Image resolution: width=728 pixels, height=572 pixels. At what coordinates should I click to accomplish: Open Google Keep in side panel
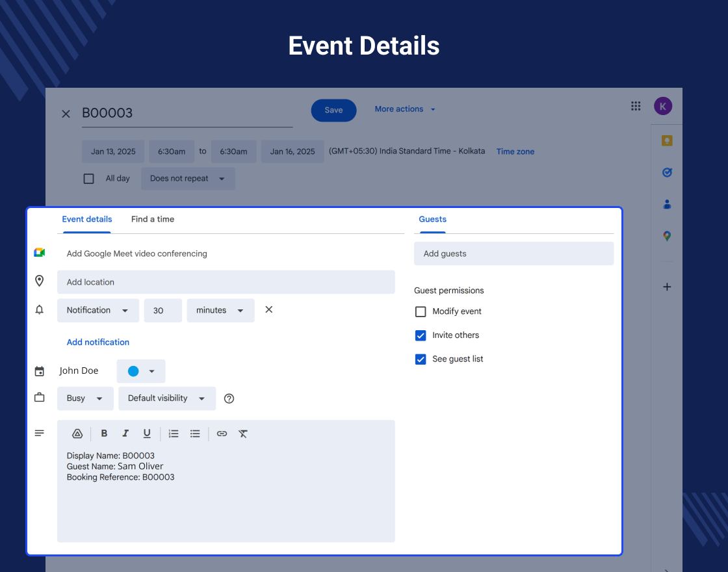click(667, 140)
